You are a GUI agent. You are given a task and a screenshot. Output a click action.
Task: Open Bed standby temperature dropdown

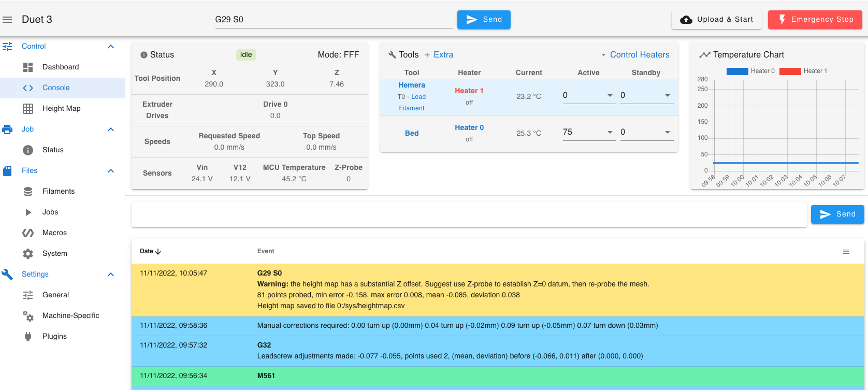(x=668, y=132)
